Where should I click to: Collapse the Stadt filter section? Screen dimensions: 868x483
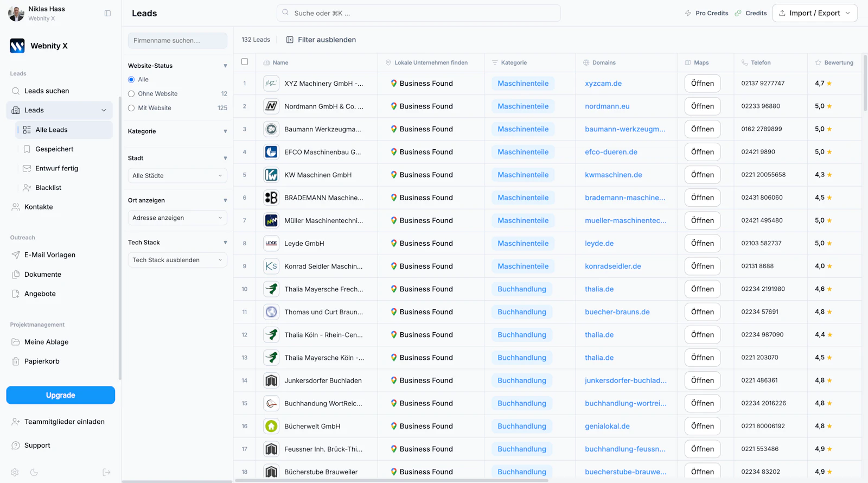tap(225, 158)
